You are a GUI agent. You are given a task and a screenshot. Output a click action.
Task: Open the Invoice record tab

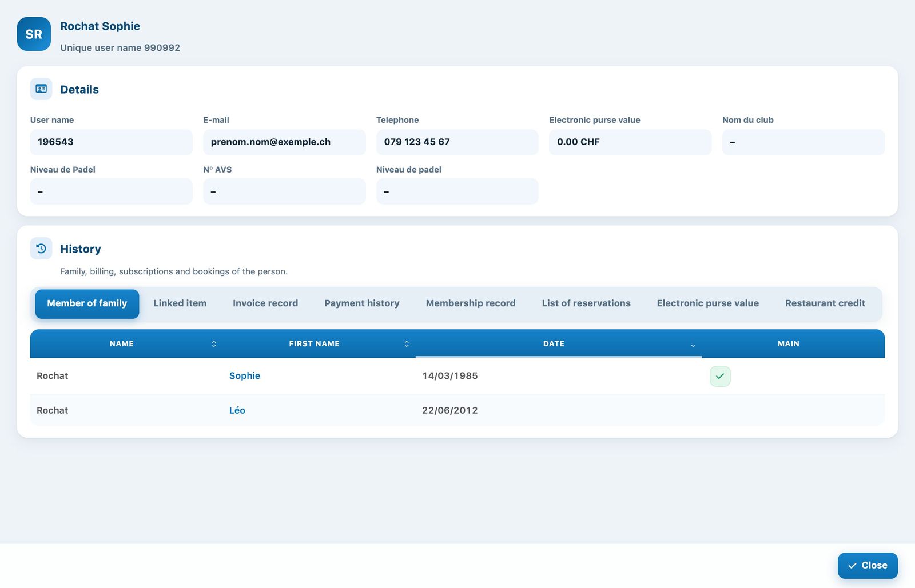point(265,303)
